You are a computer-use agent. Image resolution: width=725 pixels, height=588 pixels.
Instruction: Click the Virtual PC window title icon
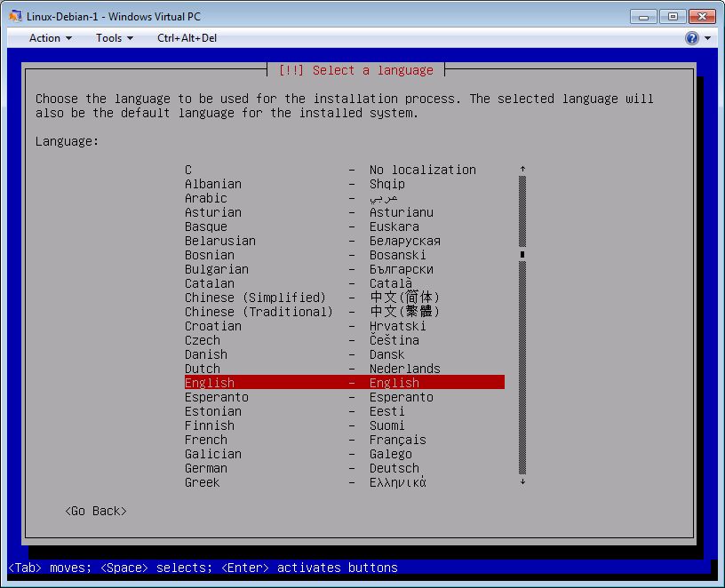click(x=15, y=16)
